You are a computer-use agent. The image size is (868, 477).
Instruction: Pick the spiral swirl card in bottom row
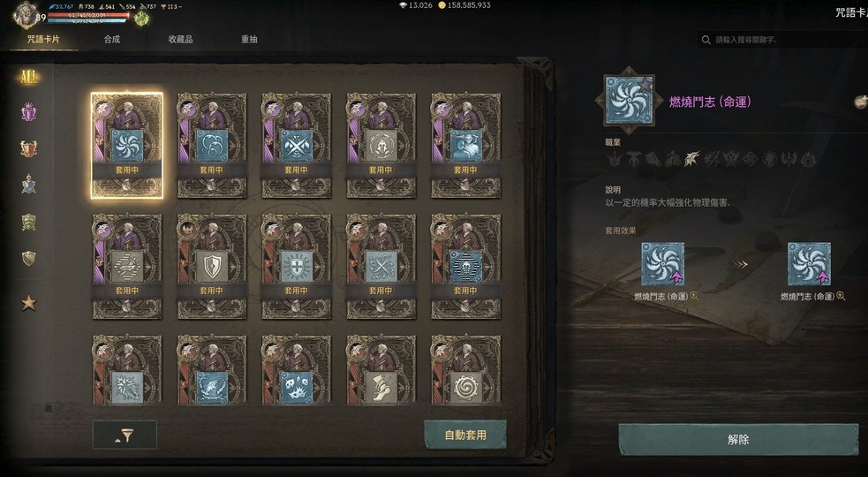465,370
